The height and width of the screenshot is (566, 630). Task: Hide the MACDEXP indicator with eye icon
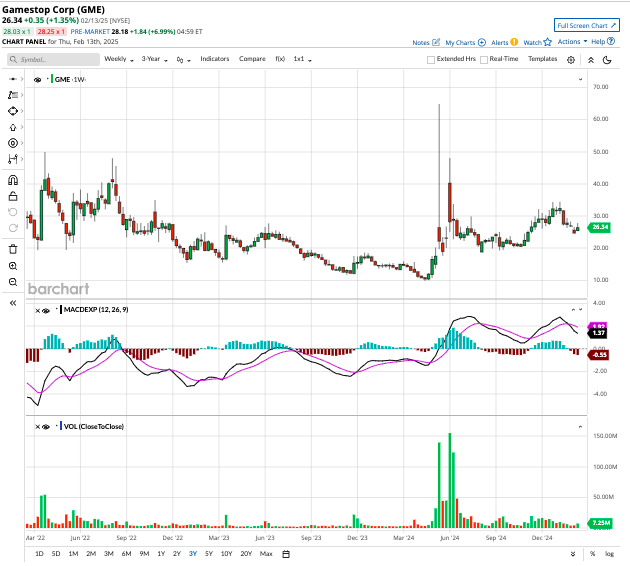(46, 310)
